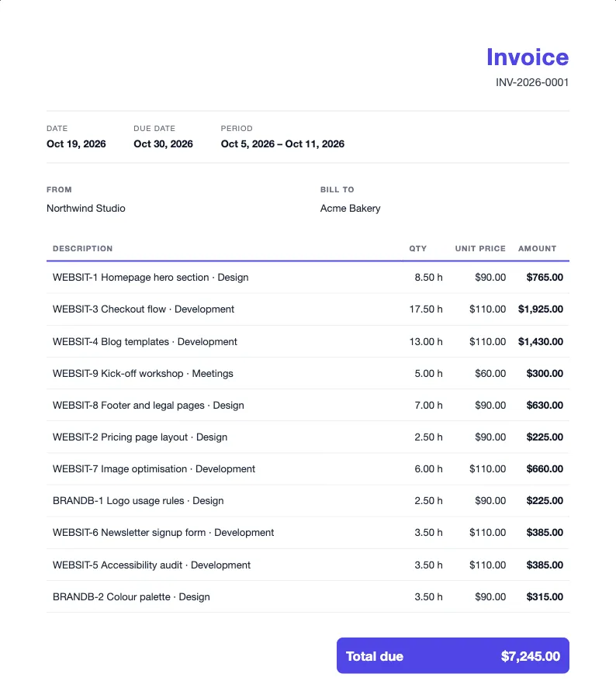The image size is (616, 698).
Task: Click the due date Oct 30, 2026
Action: [163, 143]
